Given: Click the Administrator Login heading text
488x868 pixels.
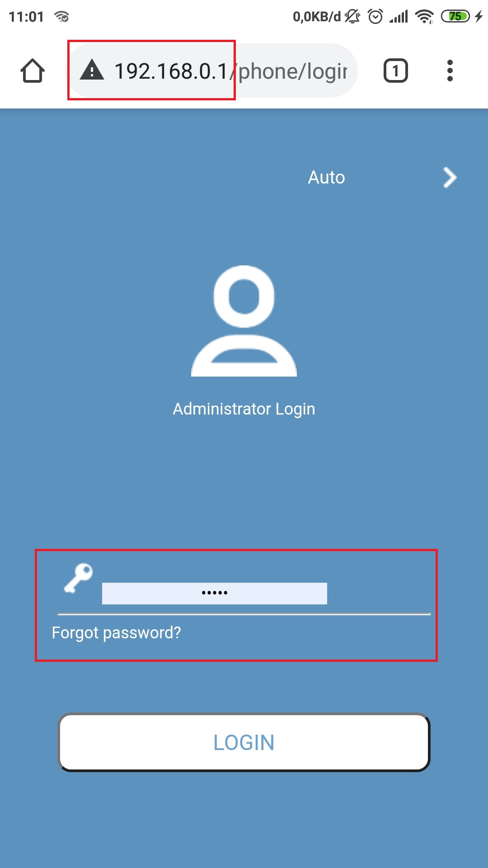Looking at the screenshot, I should coord(244,409).
